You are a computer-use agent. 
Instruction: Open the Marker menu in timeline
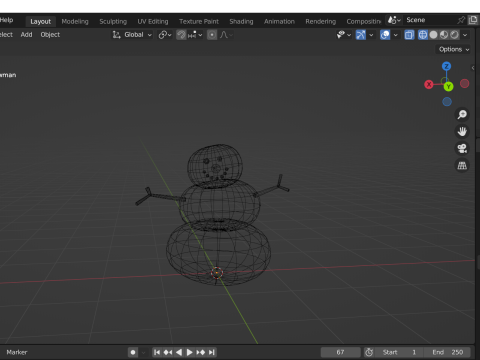[x=17, y=352]
